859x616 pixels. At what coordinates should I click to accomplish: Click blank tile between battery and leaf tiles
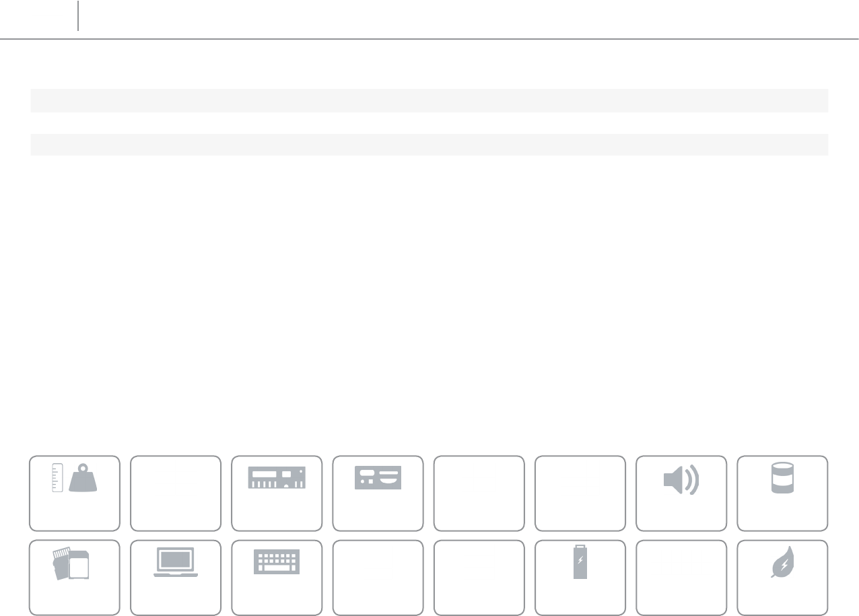pos(681,578)
